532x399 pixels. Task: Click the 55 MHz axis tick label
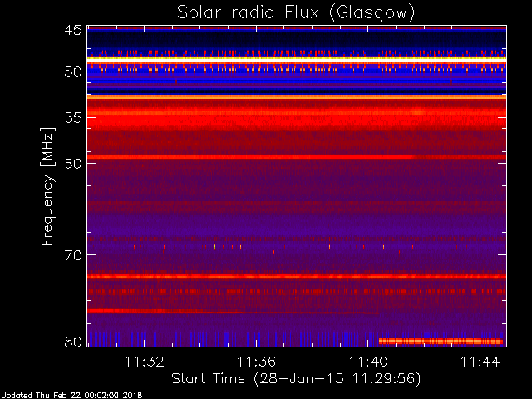click(x=73, y=118)
